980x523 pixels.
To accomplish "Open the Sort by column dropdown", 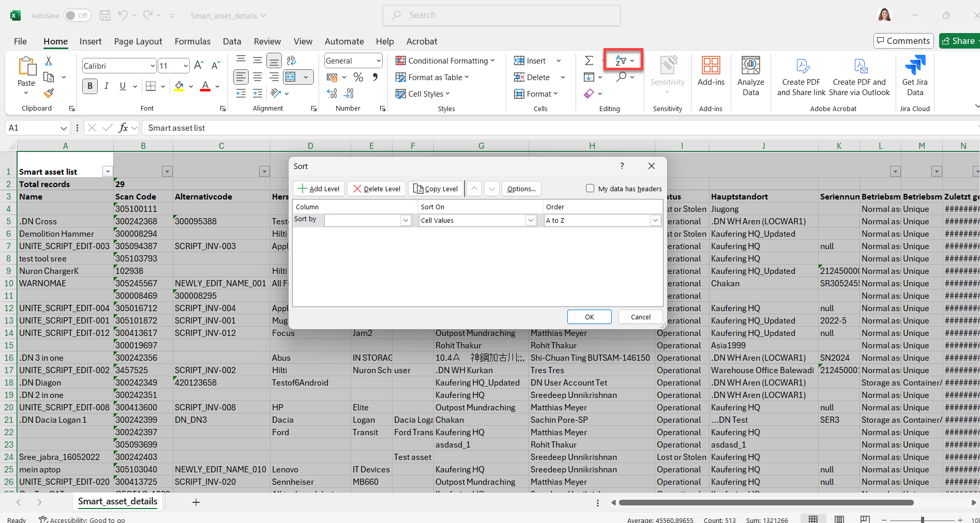I will (x=405, y=221).
